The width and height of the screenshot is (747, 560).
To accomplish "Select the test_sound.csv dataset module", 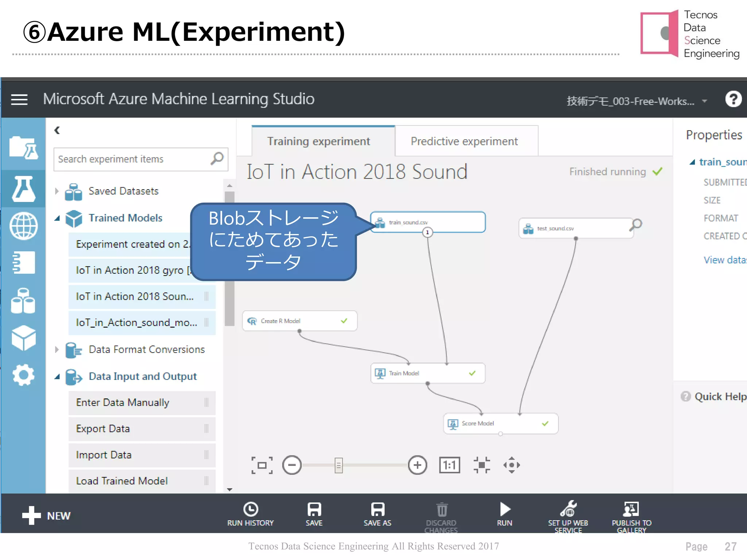I will pyautogui.click(x=576, y=228).
